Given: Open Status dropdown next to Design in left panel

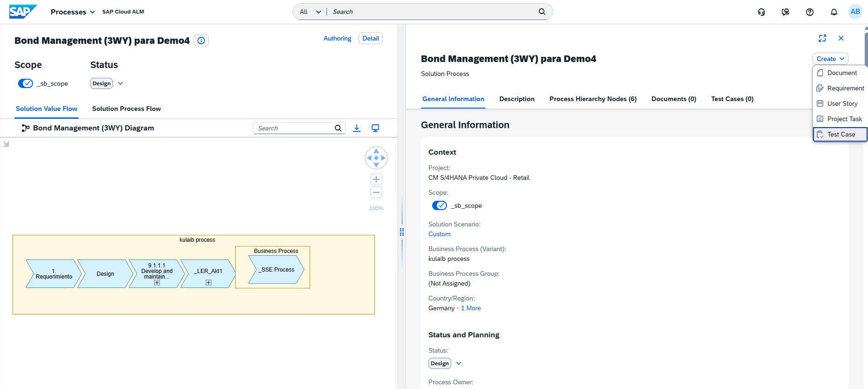Looking at the screenshot, I should [121, 83].
